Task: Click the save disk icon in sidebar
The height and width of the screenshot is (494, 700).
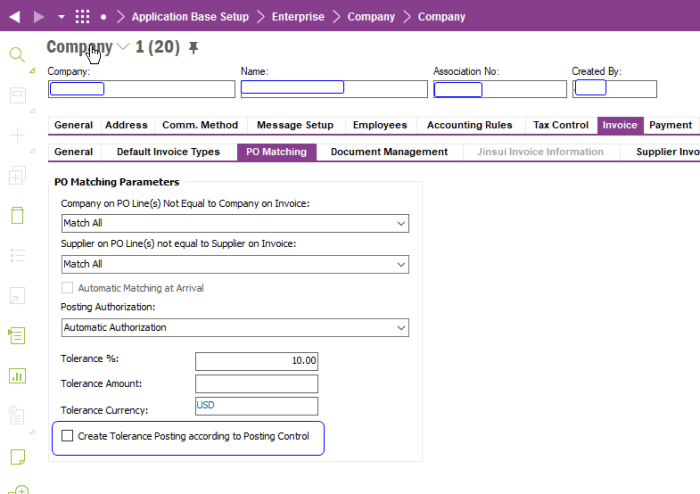Action: [x=17, y=95]
